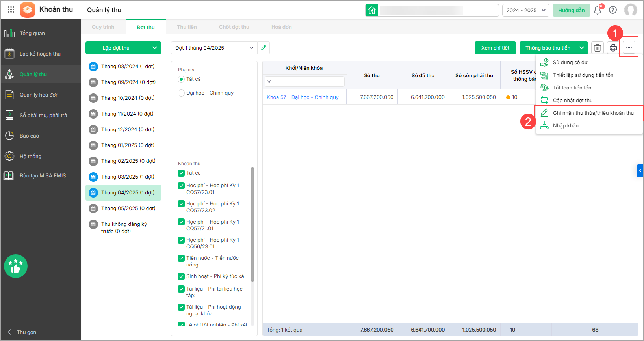Expand the 'Đợt 1 tháng 04/2025' dropdown

click(x=251, y=48)
